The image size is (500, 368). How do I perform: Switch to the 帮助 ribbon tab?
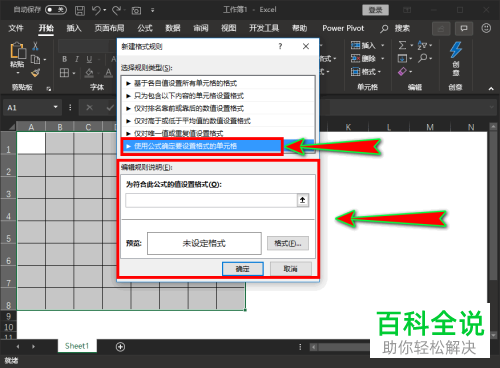299,28
